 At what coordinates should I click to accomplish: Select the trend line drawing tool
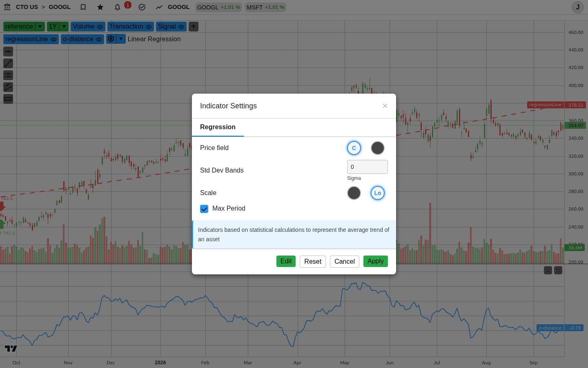(x=8, y=63)
